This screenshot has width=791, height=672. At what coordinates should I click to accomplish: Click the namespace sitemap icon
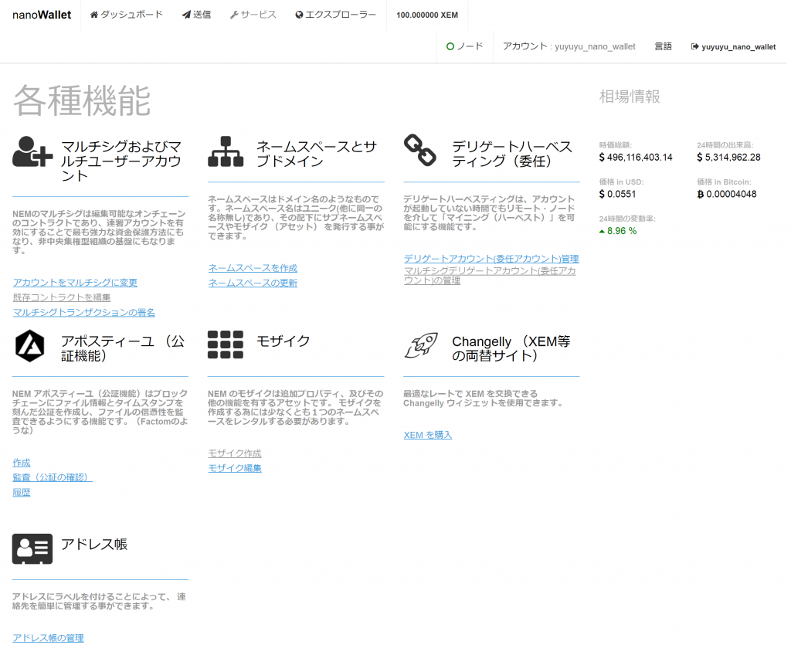[226, 151]
